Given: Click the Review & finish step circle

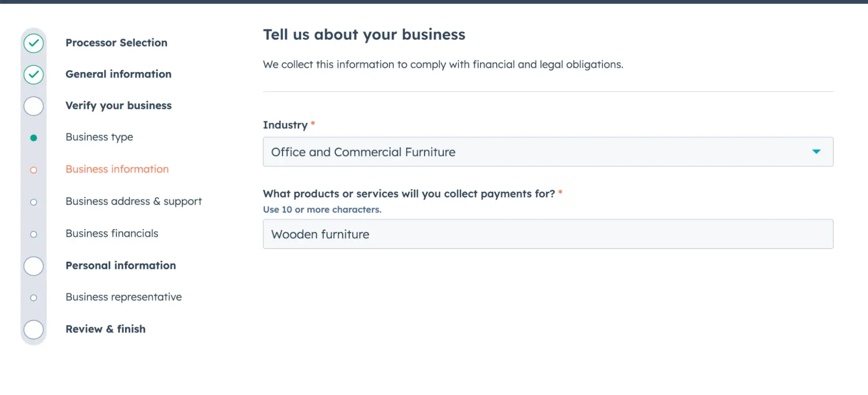Looking at the screenshot, I should (33, 329).
